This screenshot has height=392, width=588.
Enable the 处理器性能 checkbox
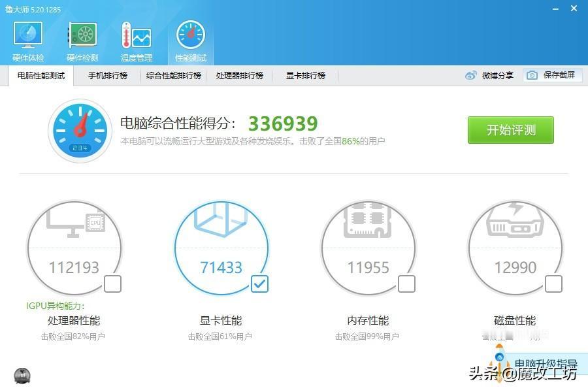(x=112, y=284)
